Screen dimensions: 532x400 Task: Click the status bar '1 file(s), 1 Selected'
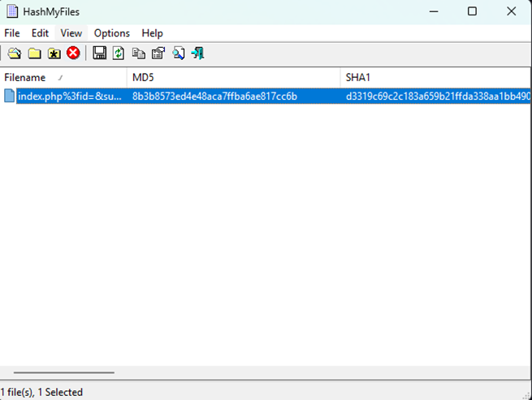coord(41,392)
